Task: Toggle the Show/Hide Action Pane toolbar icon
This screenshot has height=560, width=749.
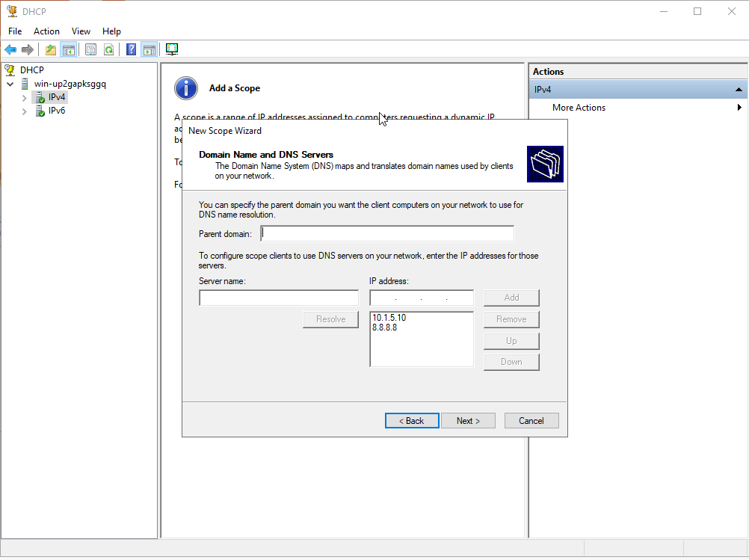Action: click(149, 50)
